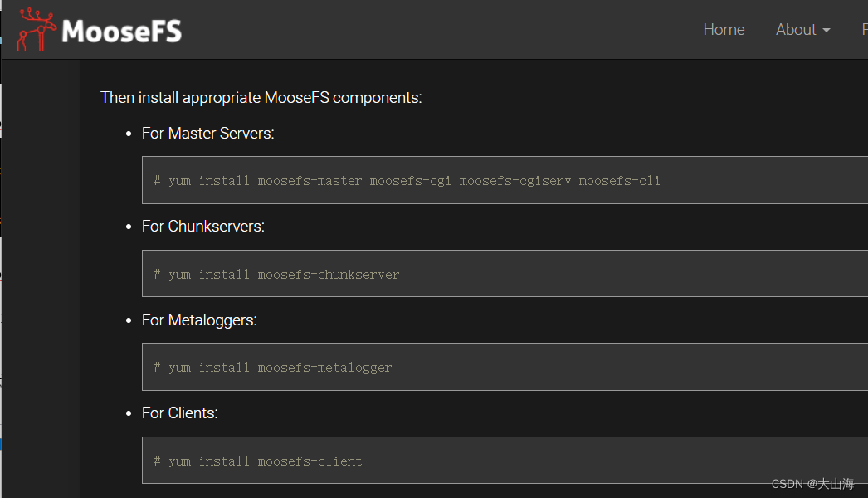Screen dimensions: 868x498
Task: Expand the About dropdown caret arrow
Action: 827,31
